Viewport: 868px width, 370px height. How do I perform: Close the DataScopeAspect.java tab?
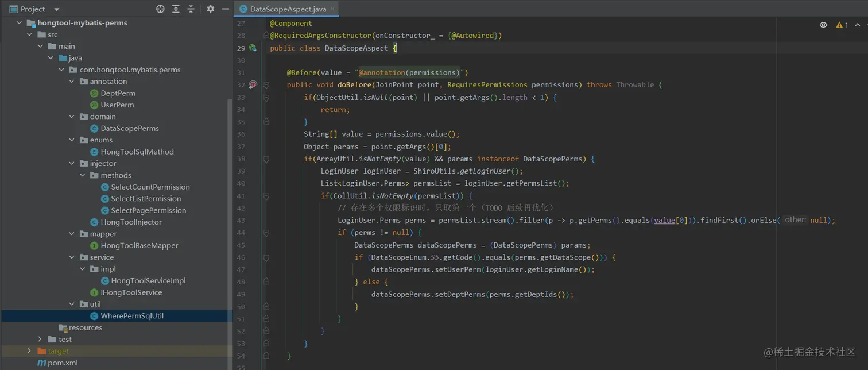coord(333,9)
